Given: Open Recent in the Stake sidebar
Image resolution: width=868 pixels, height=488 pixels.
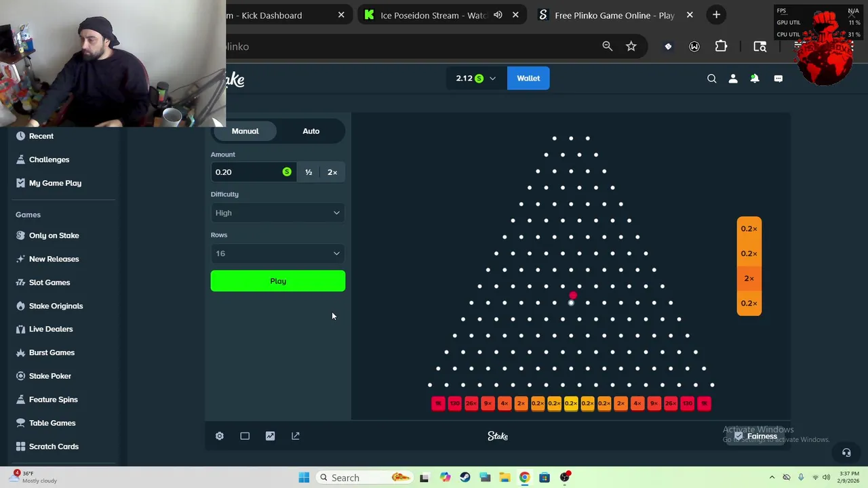Looking at the screenshot, I should tap(41, 136).
